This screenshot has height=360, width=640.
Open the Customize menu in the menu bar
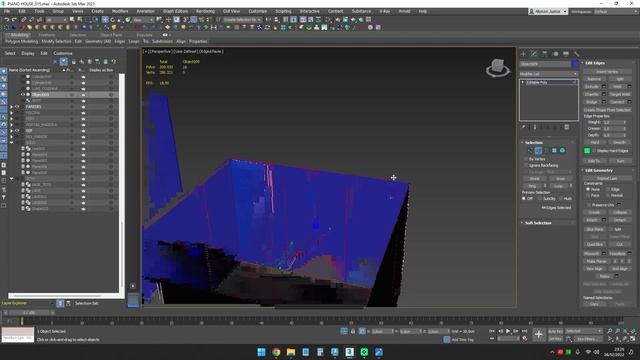coord(258,11)
